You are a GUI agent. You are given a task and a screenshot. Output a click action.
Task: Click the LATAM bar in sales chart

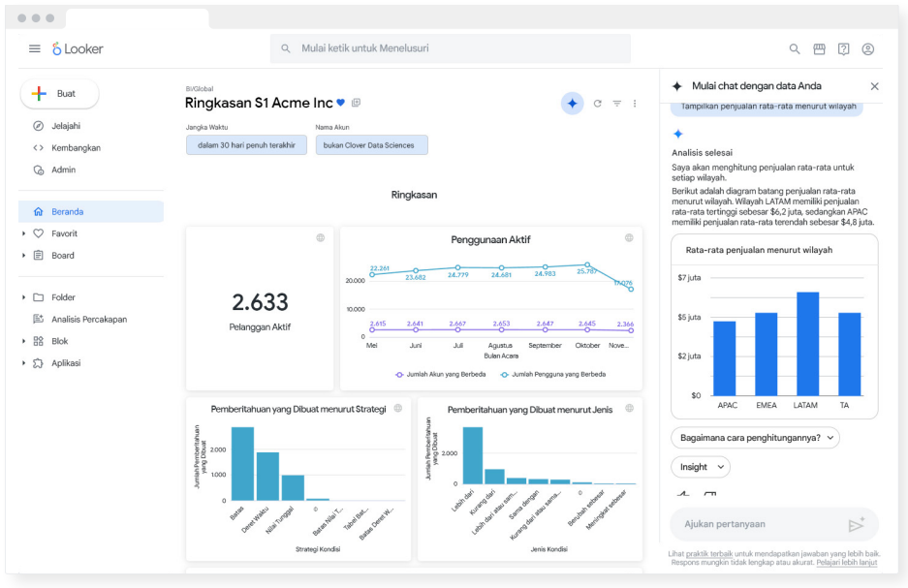click(x=808, y=344)
